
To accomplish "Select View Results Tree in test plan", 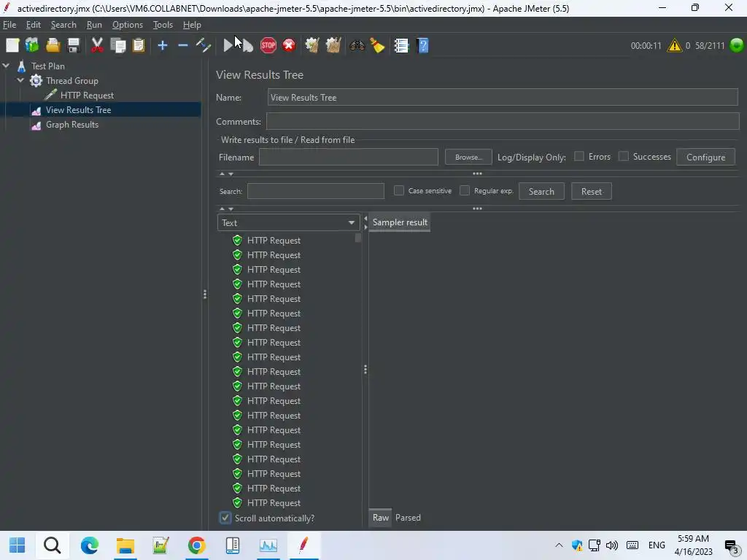I will [78, 110].
